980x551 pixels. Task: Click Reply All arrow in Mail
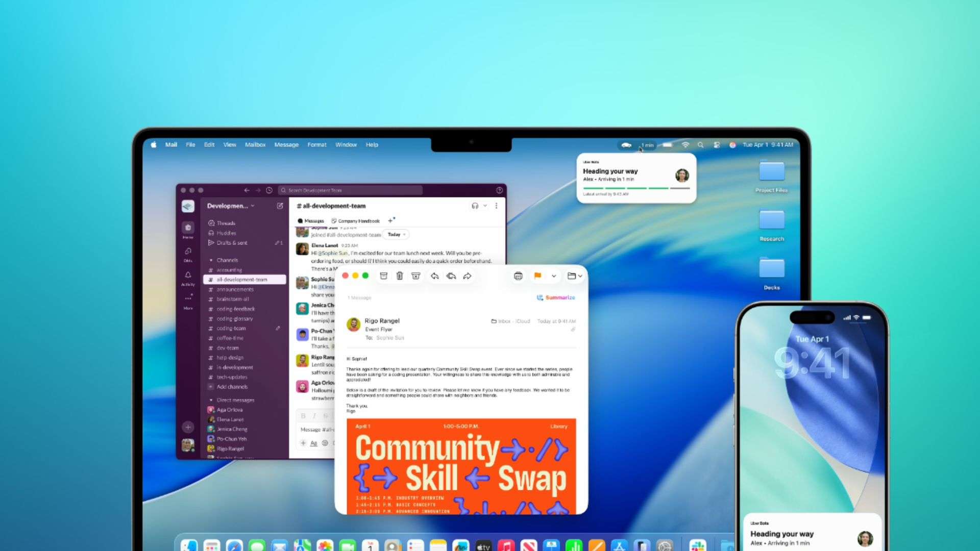click(451, 276)
